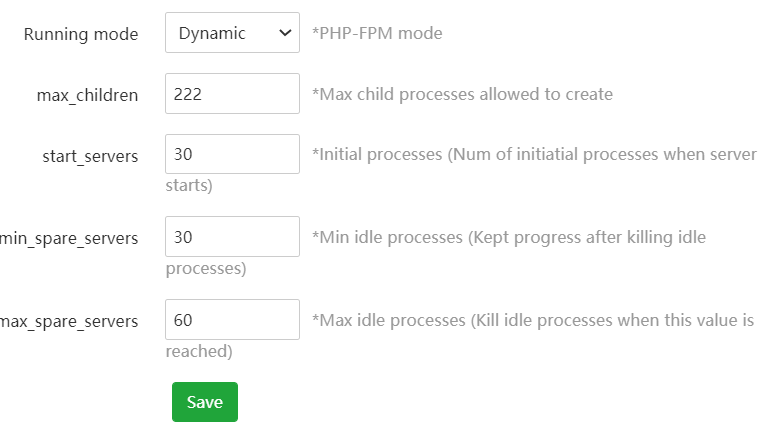777x439 pixels.
Task: Click the wrapped word "starts)"
Action: pos(188,186)
